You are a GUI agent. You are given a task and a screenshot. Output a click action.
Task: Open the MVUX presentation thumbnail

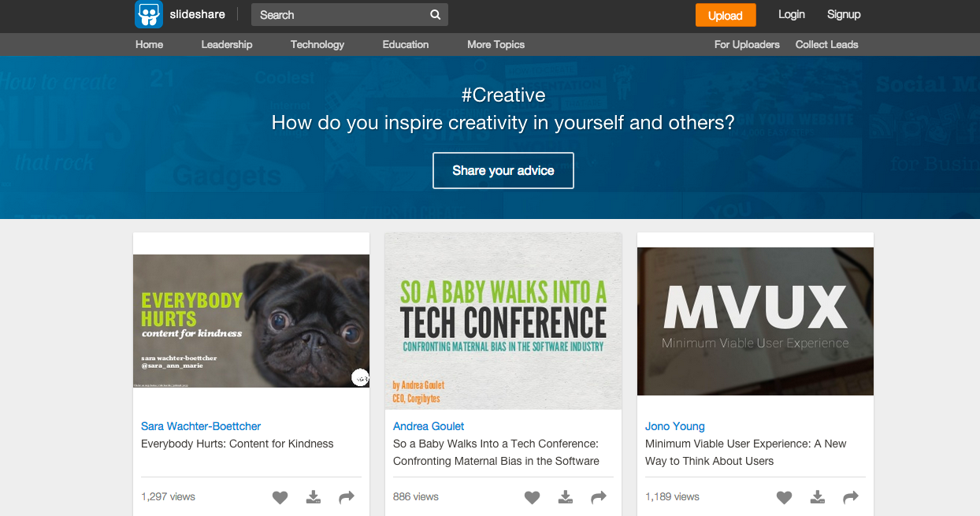coord(755,321)
